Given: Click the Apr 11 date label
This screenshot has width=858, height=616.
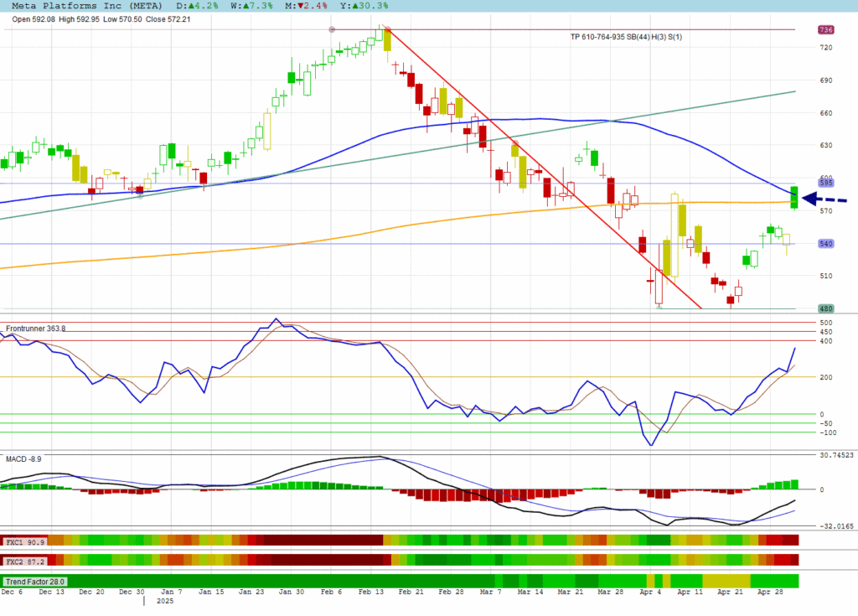Looking at the screenshot, I should (x=690, y=592).
